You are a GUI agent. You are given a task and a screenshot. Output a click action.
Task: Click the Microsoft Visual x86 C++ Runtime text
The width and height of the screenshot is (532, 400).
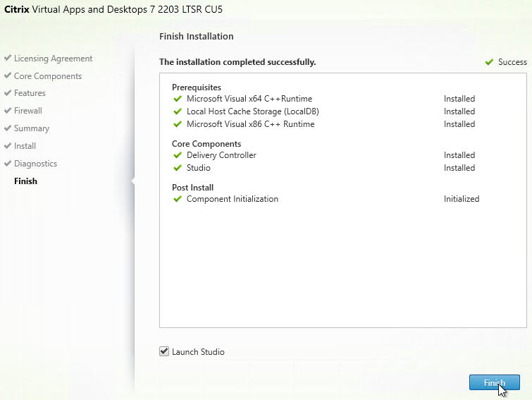250,124
